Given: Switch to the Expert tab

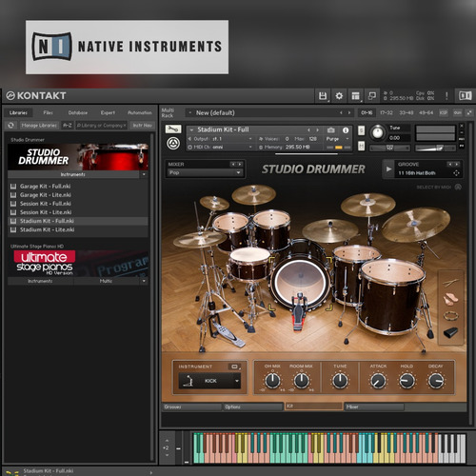Looking at the screenshot, I should [x=108, y=112].
